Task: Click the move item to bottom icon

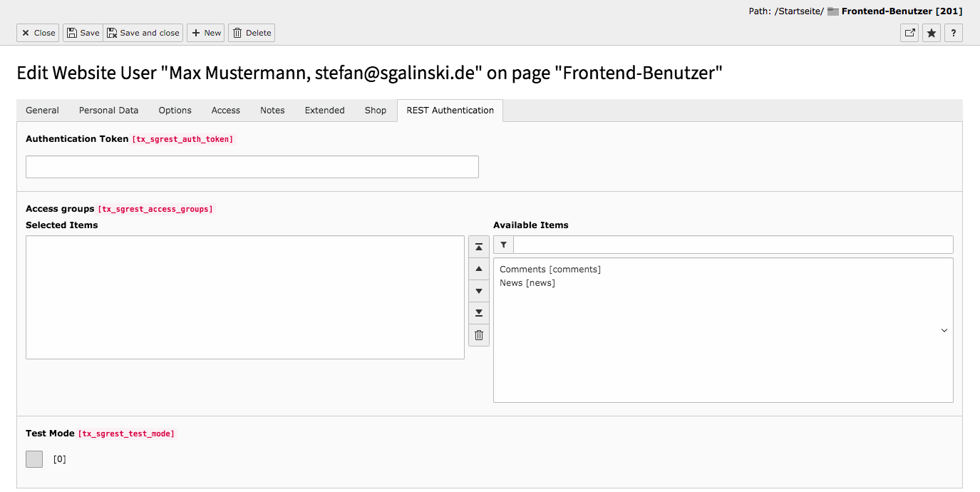Action: click(x=478, y=313)
